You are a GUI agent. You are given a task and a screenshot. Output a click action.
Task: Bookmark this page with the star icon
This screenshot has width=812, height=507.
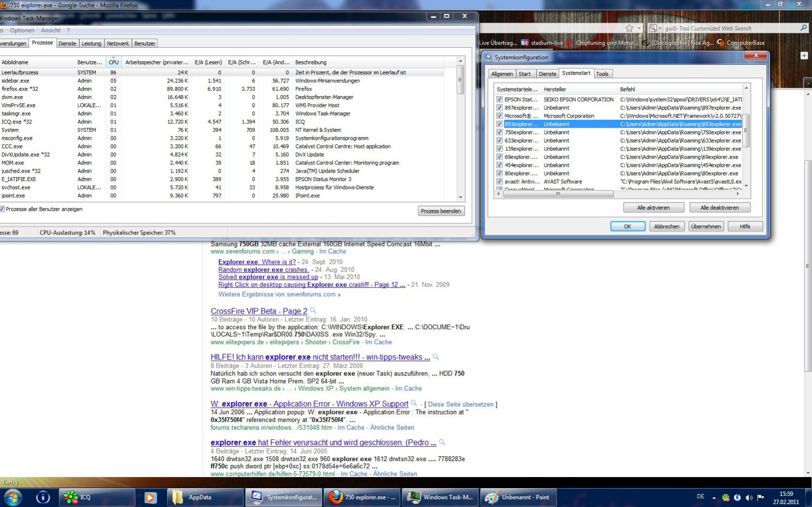tap(629, 28)
